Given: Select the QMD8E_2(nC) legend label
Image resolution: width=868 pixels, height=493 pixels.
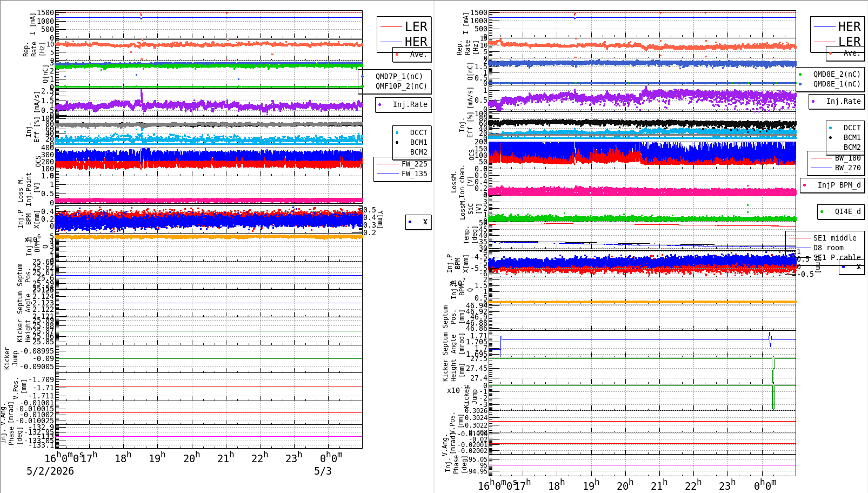Looking at the screenshot, I should point(837,74).
